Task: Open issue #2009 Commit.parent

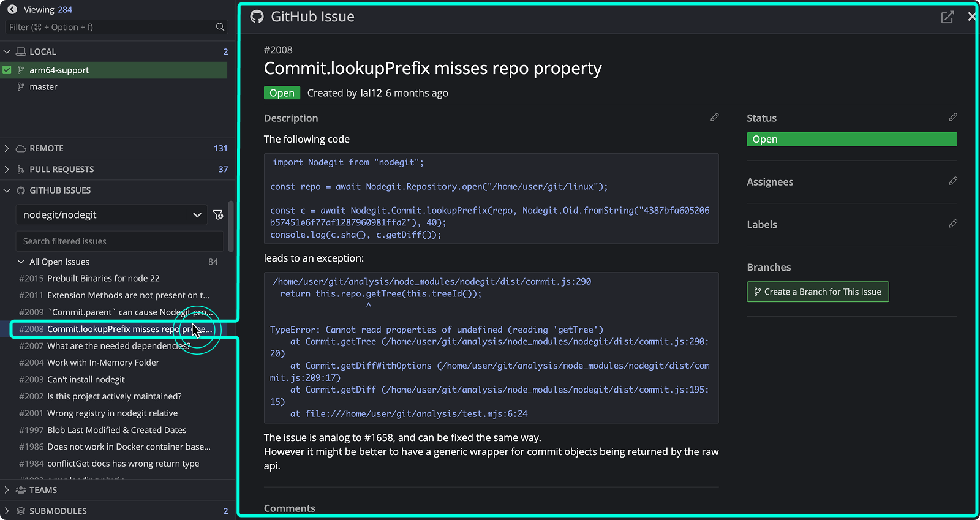Action: click(116, 312)
